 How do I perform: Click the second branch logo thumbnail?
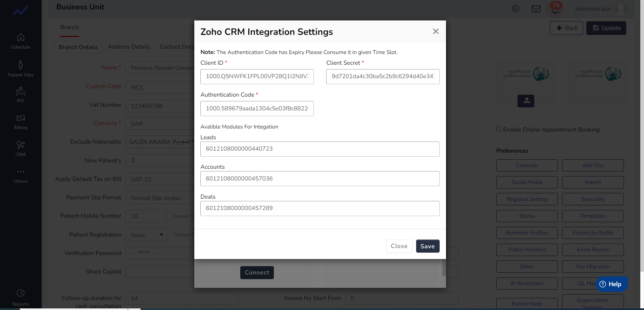[598, 82]
